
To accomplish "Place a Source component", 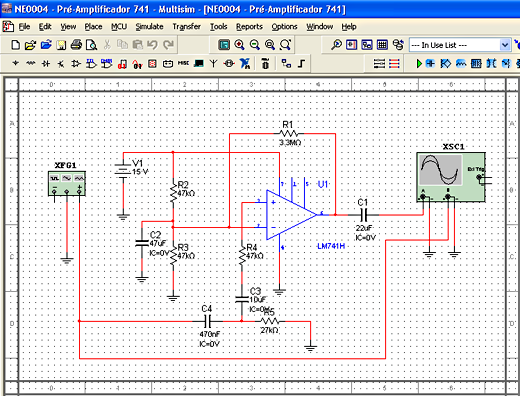I will pos(15,63).
